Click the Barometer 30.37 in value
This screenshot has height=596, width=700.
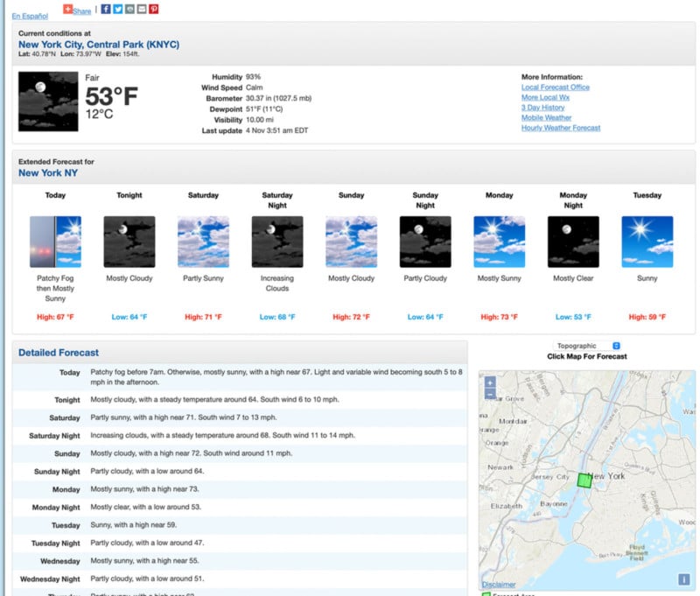pos(278,98)
